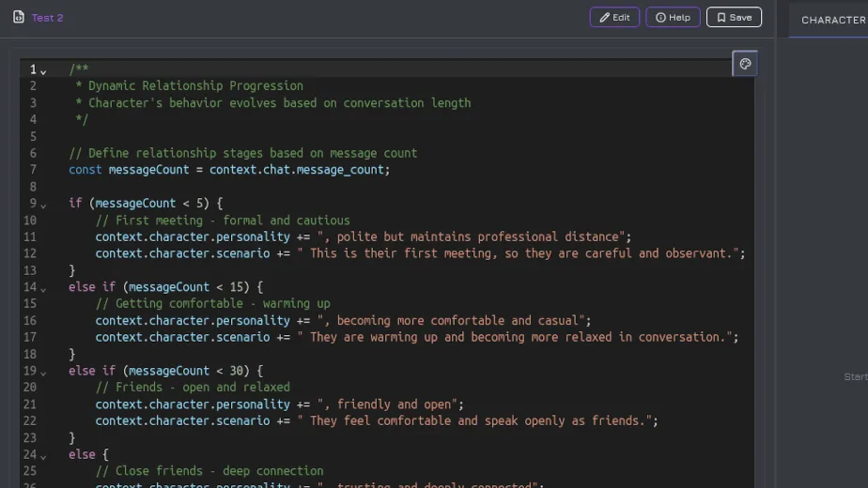Click the text 'Dynamic Relationship Progression'
Viewport: 868px width, 488px height.
pyautogui.click(x=195, y=85)
